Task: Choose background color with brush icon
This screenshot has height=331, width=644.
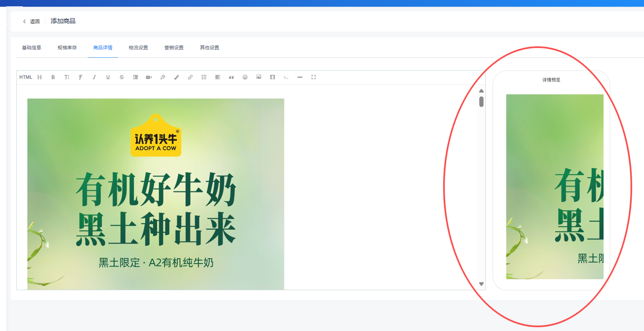Action: click(176, 77)
